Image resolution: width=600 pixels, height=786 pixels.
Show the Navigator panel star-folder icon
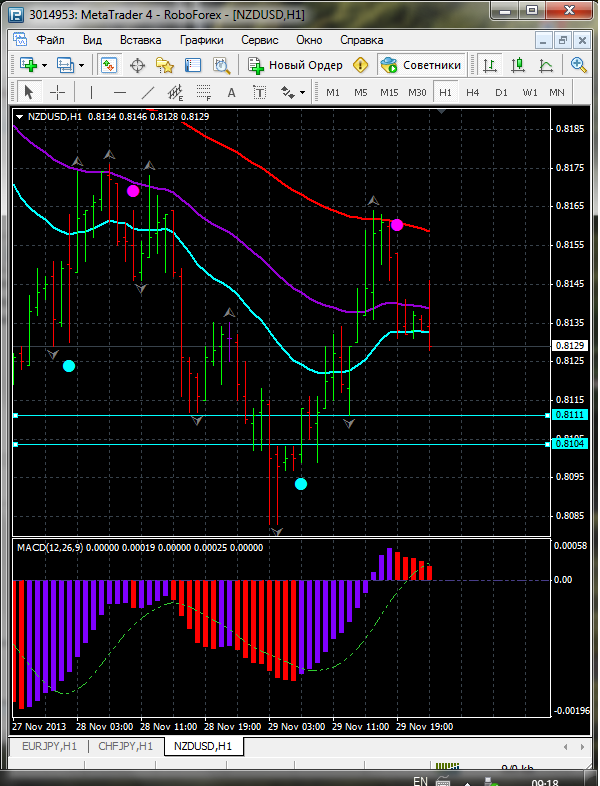pyautogui.click(x=164, y=65)
